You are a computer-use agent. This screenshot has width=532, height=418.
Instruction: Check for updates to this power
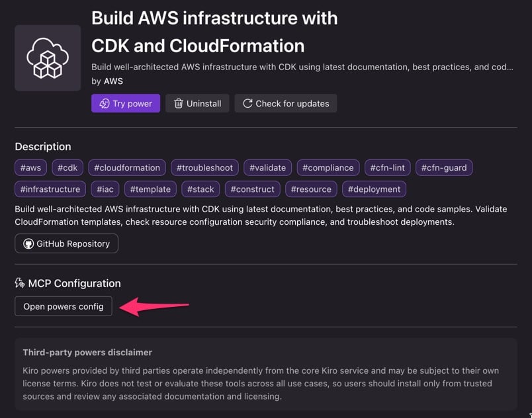[x=286, y=103]
